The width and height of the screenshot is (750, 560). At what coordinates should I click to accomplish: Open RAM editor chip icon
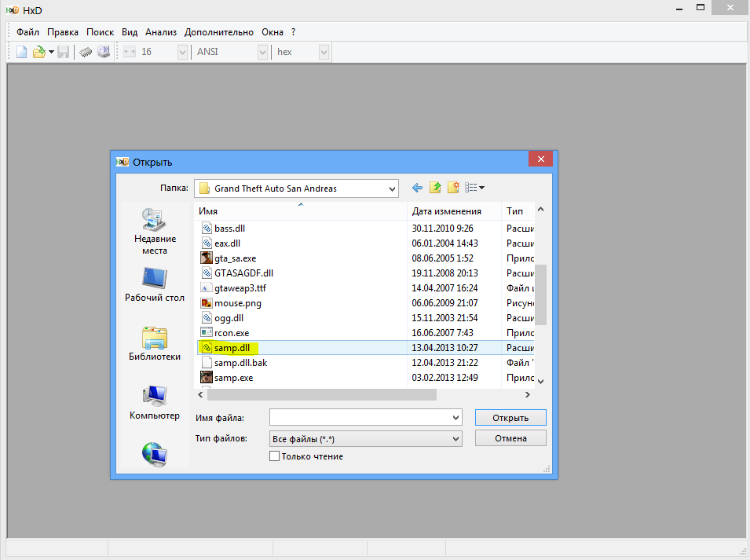pos(86,52)
